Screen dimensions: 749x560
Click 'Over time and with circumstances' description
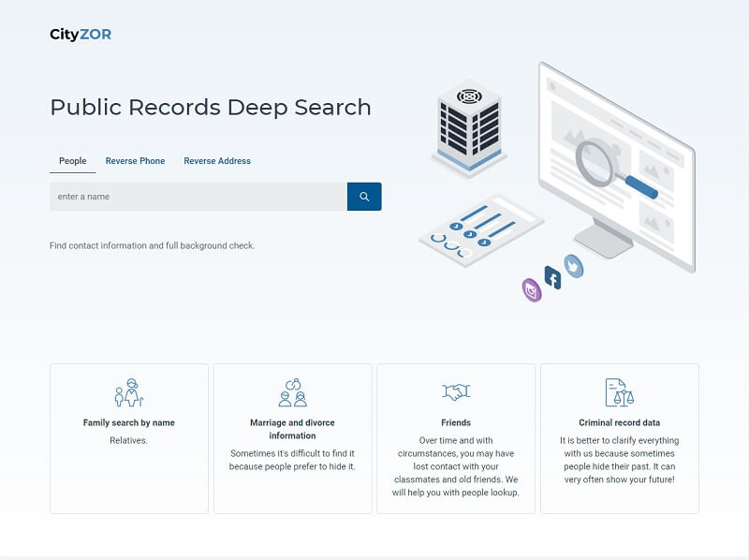click(x=456, y=466)
